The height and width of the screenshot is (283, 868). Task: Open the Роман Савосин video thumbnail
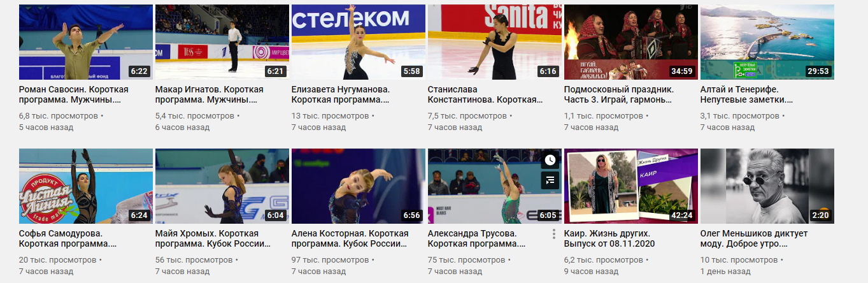click(x=86, y=42)
